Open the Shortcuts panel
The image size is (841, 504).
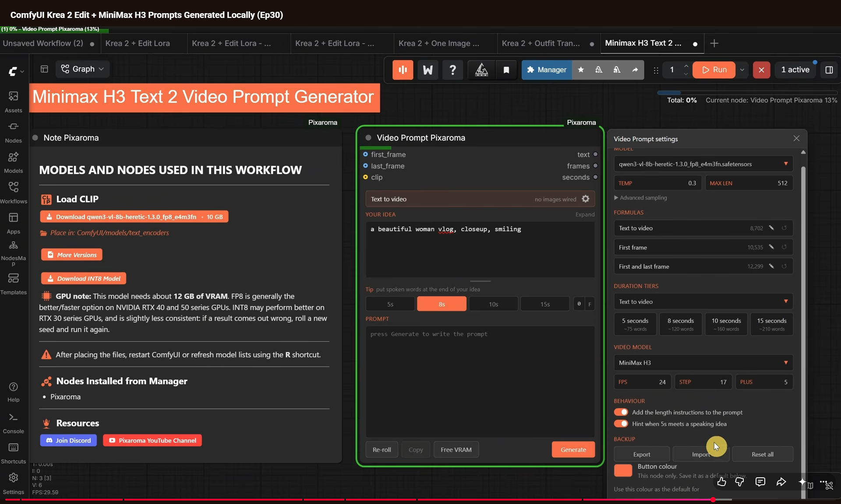pos(14,453)
